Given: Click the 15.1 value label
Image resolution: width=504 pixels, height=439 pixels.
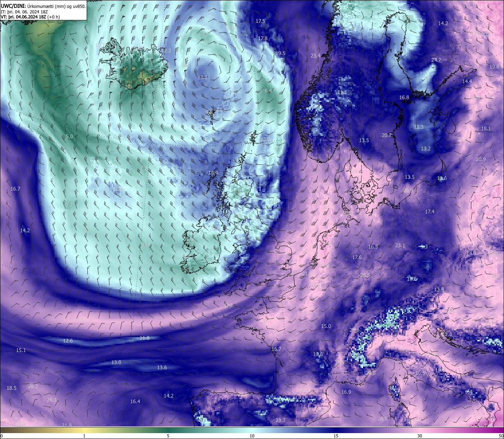Looking at the screenshot, I should [21, 350].
